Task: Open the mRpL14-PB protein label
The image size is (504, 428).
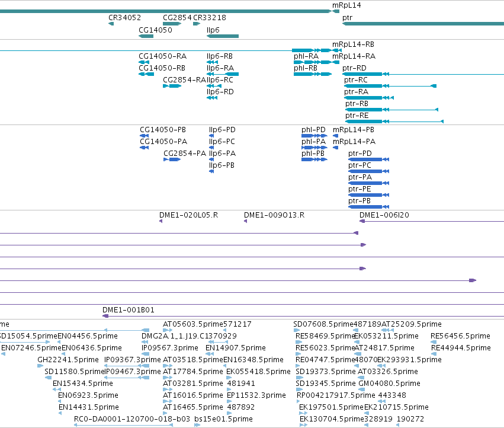Action: pos(354,130)
